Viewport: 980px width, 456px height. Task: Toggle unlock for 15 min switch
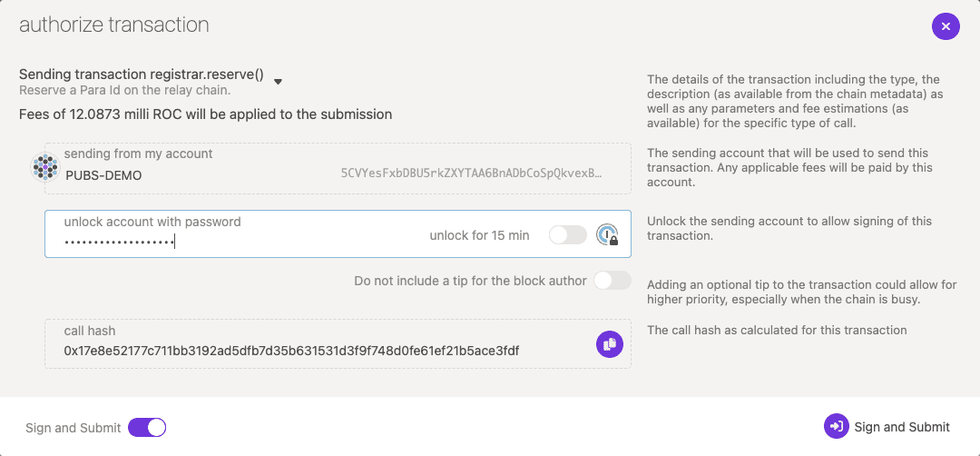(x=567, y=235)
